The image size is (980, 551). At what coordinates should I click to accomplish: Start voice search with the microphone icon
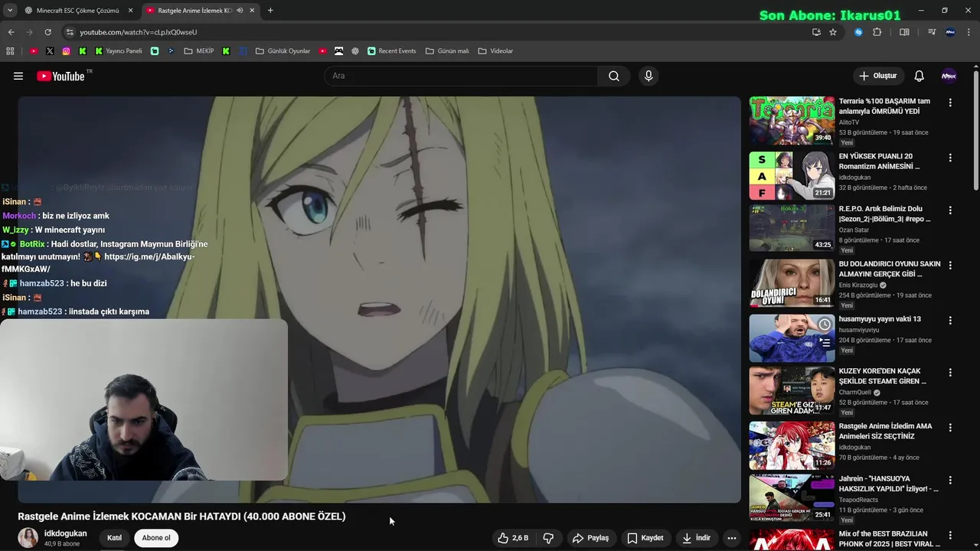(648, 76)
